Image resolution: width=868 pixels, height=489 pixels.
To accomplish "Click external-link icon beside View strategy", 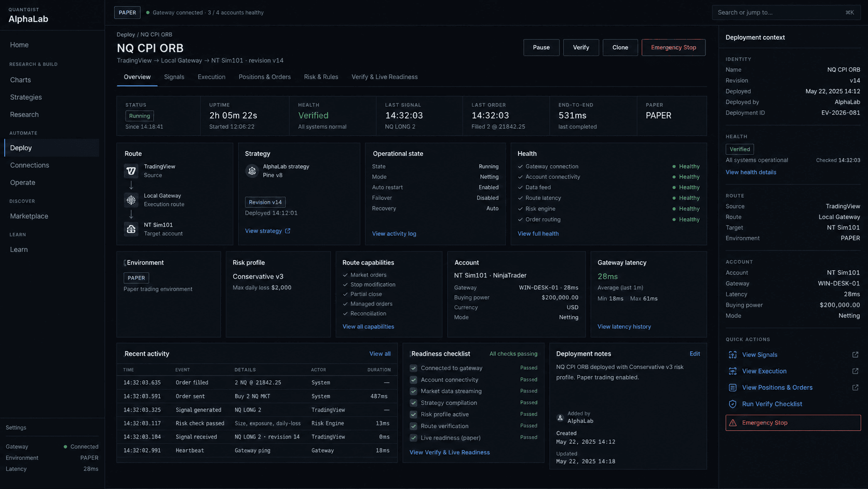I will point(288,231).
